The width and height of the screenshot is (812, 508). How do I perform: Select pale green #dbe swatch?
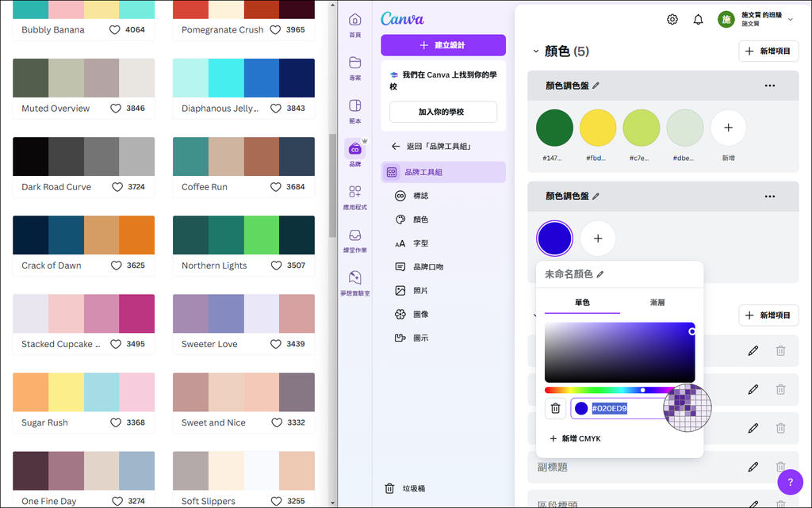click(x=684, y=128)
